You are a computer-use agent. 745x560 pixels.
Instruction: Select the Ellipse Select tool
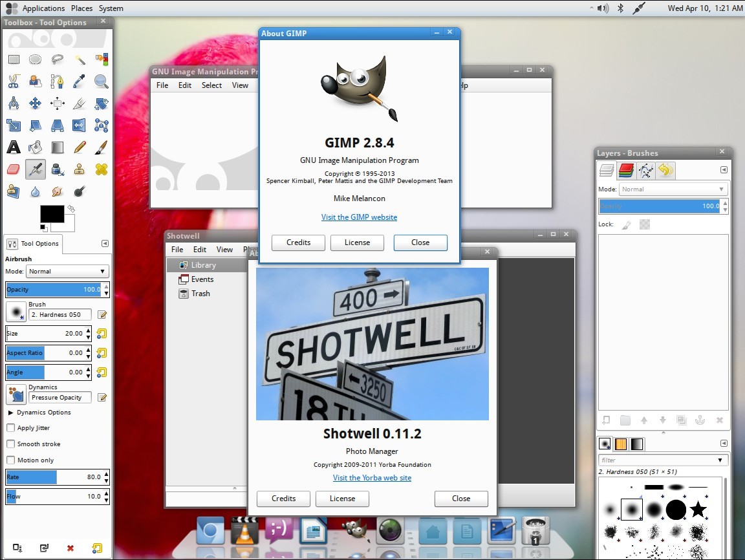35,59
